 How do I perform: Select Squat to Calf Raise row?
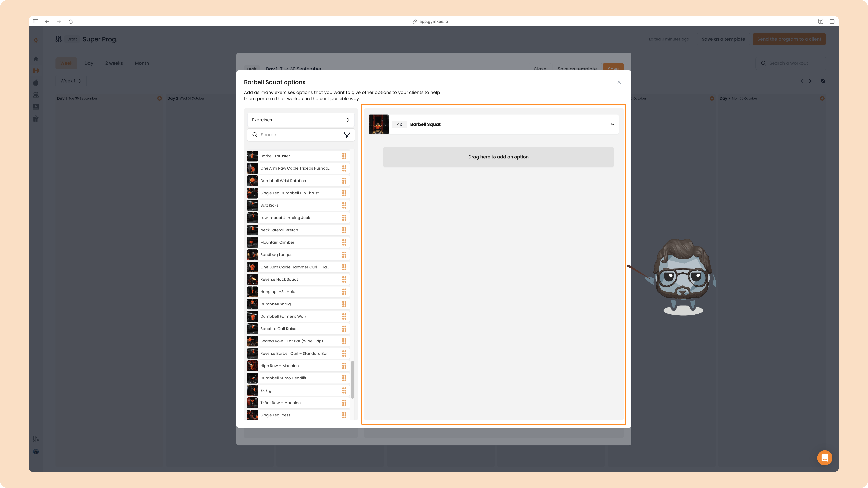click(x=298, y=329)
